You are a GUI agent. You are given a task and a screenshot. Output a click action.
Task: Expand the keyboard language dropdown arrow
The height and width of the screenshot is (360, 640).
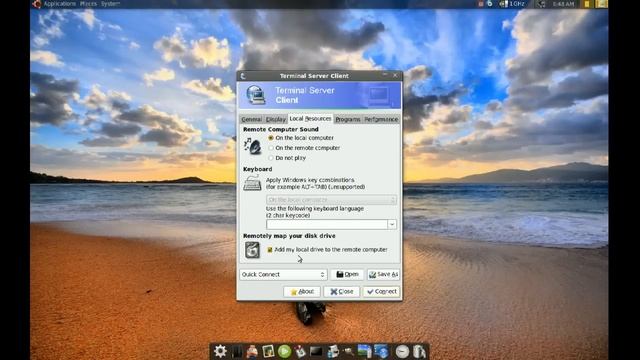tap(392, 224)
